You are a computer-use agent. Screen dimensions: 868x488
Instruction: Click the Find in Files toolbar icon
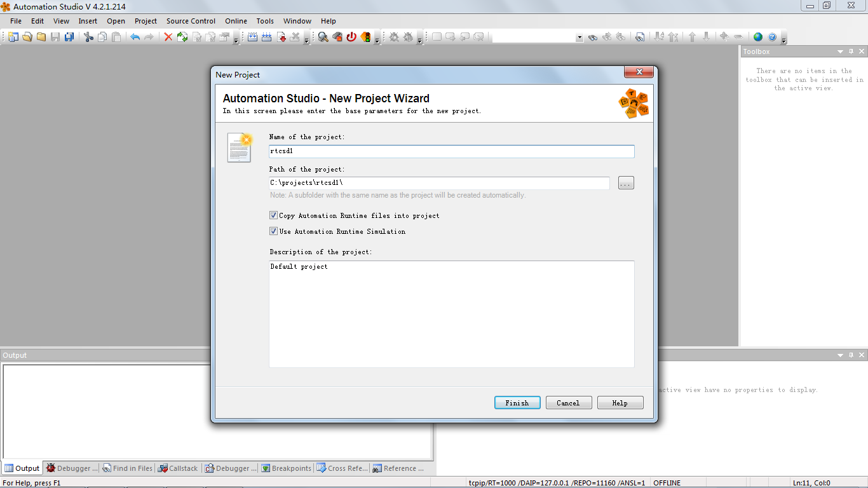click(640, 37)
